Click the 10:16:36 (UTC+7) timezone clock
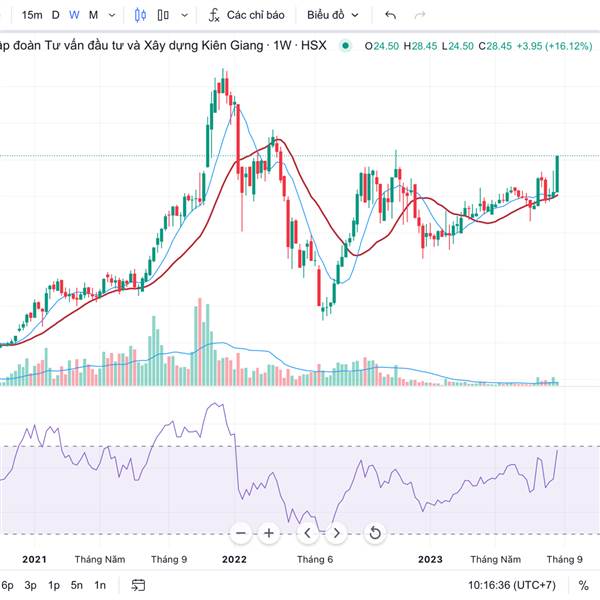The height and width of the screenshot is (600, 600). click(512, 585)
